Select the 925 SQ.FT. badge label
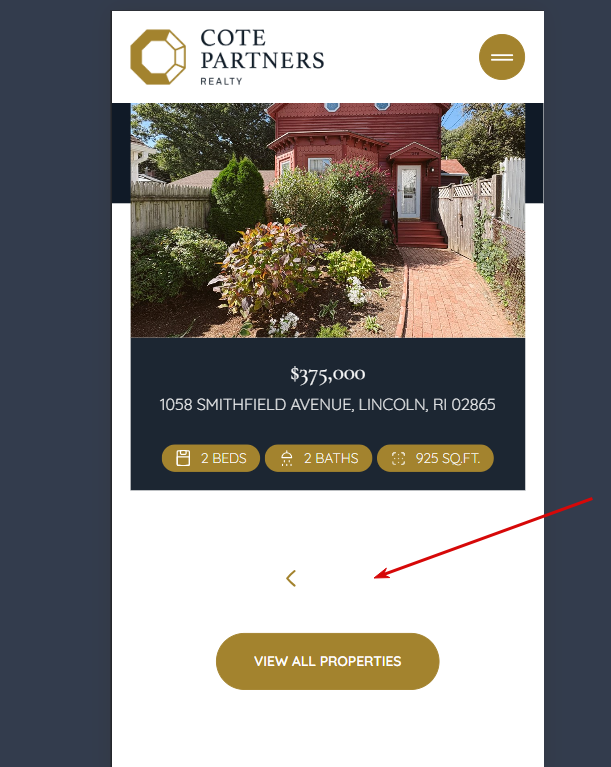This screenshot has height=767, width=611. click(448, 458)
